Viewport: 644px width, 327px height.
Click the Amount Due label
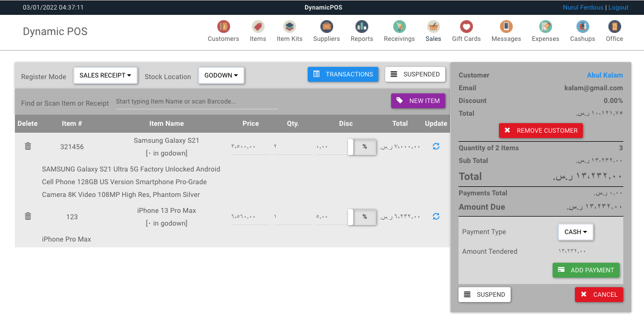click(482, 207)
